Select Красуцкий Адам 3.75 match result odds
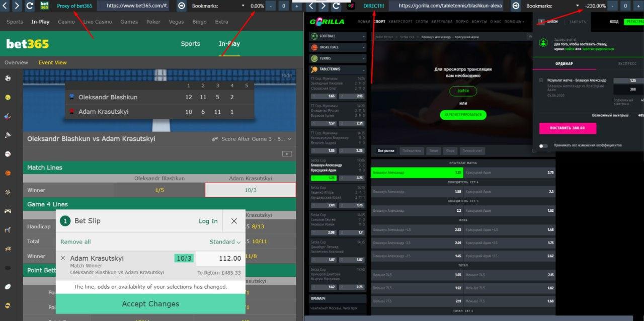Screen dimensions: 644x321 (x=509, y=173)
